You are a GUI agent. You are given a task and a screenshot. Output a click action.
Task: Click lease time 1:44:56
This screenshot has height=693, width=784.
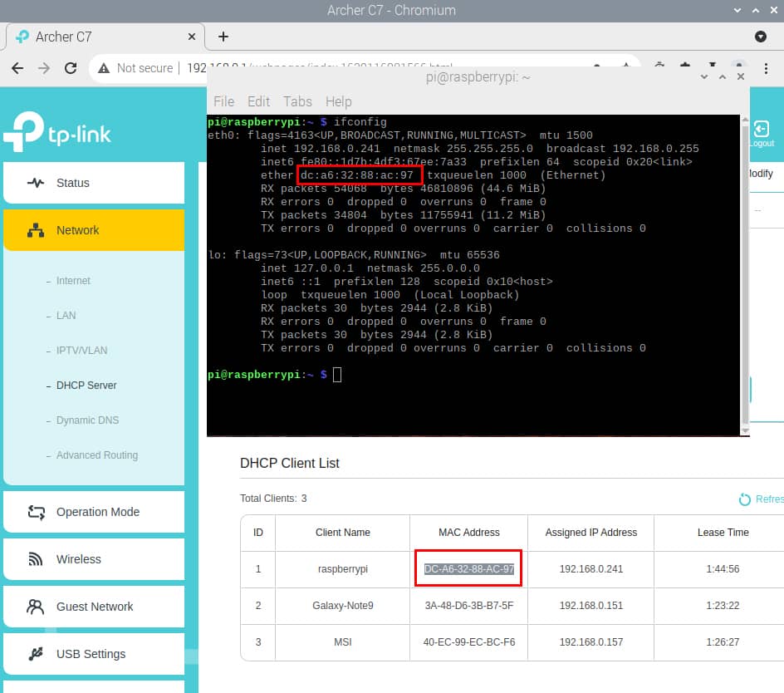point(723,569)
